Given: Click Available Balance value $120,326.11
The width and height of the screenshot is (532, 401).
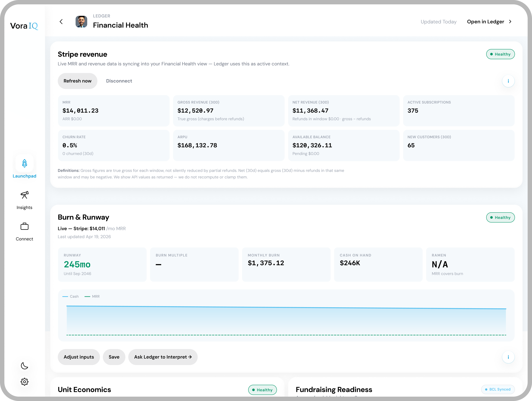Looking at the screenshot, I should click(x=312, y=145).
